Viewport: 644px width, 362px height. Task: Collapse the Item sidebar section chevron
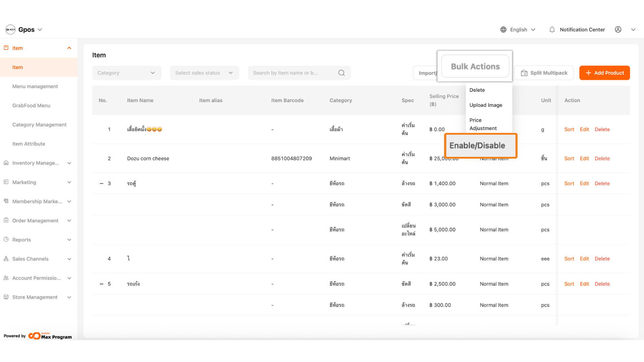[x=69, y=48]
